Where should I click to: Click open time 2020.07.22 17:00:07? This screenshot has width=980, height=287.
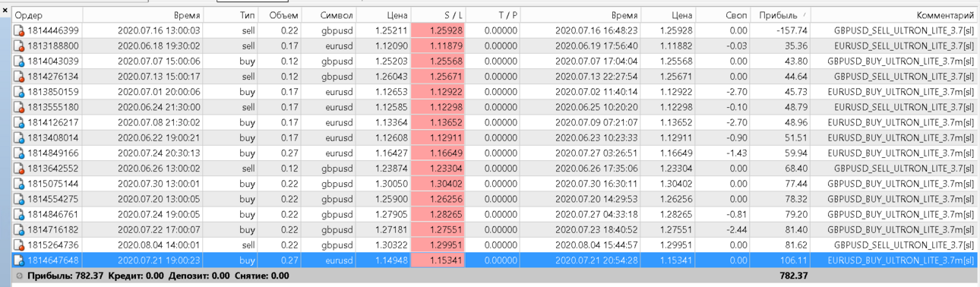pos(159,229)
